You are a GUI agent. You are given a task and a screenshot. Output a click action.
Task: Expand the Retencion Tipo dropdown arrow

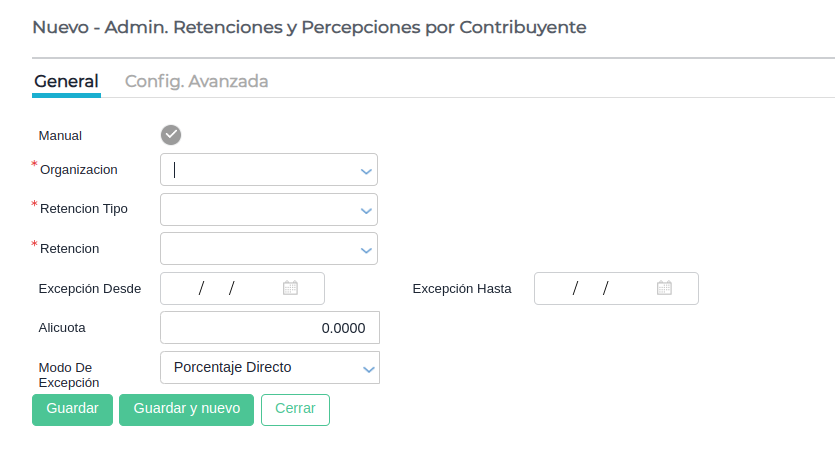tap(366, 210)
